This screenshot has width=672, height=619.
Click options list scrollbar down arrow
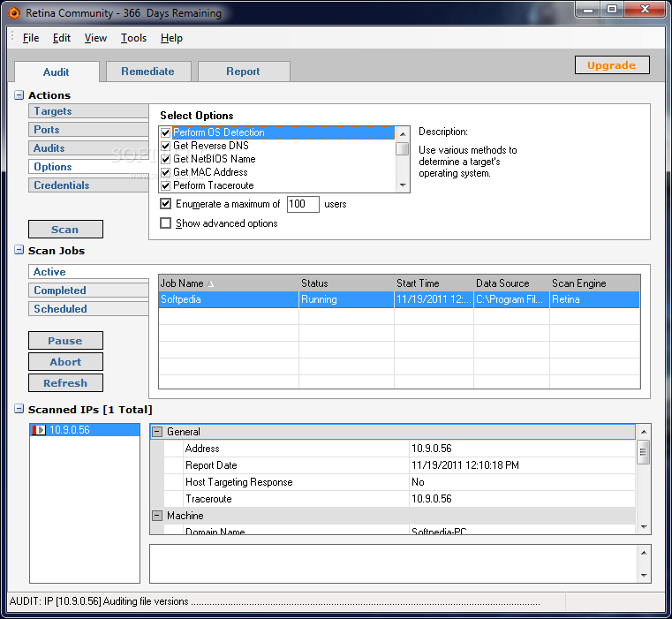(x=403, y=185)
